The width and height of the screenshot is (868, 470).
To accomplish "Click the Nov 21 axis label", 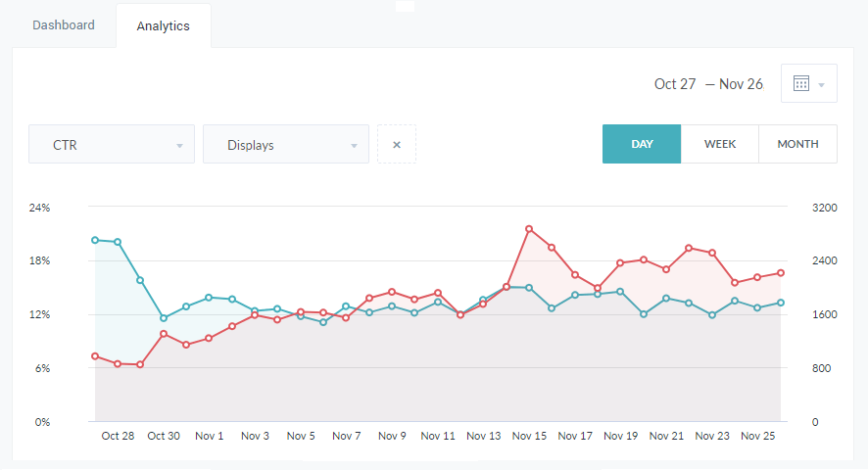I will pyautogui.click(x=666, y=437).
